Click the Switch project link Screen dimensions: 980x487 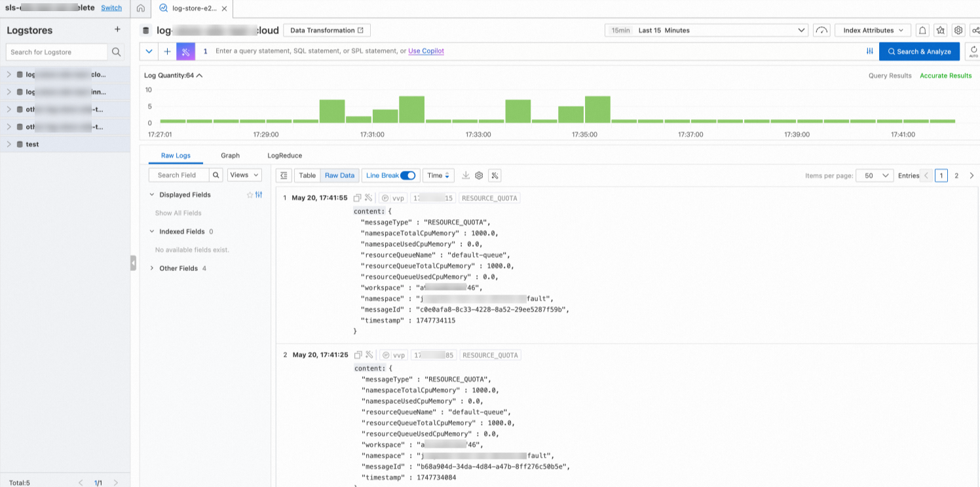(111, 8)
